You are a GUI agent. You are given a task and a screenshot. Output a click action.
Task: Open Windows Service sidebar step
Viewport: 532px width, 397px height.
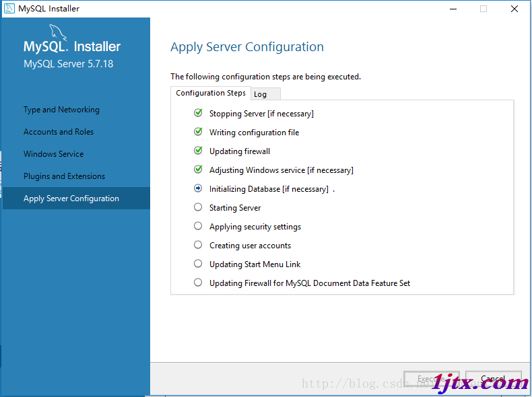pyautogui.click(x=54, y=154)
